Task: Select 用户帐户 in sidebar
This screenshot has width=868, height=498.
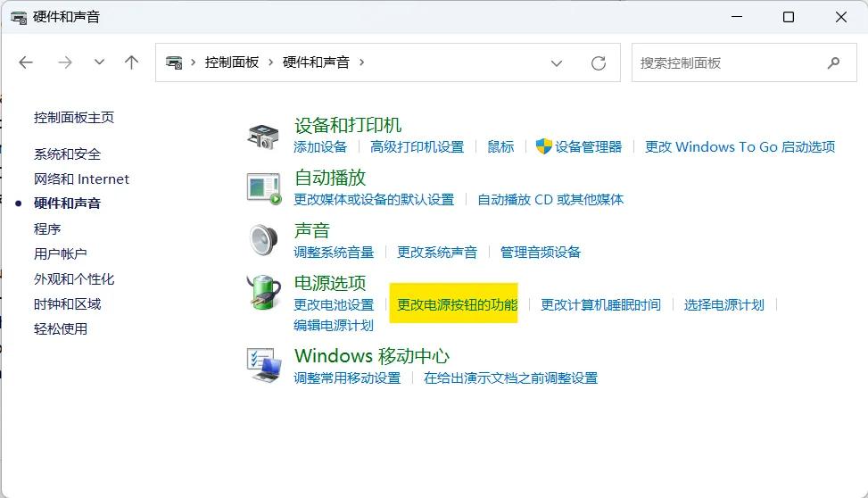Action: [60, 253]
